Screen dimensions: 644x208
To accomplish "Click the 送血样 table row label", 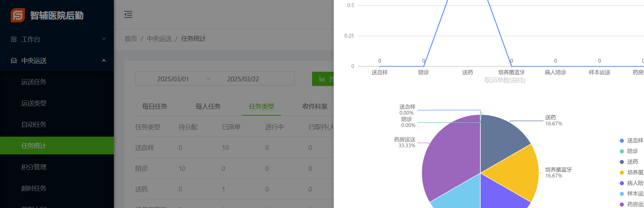I will coord(144,148).
